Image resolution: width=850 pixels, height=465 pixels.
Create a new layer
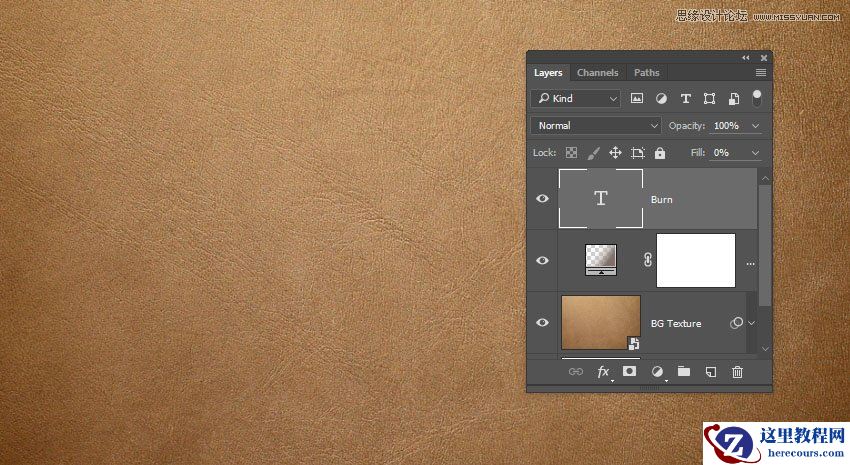pos(710,372)
